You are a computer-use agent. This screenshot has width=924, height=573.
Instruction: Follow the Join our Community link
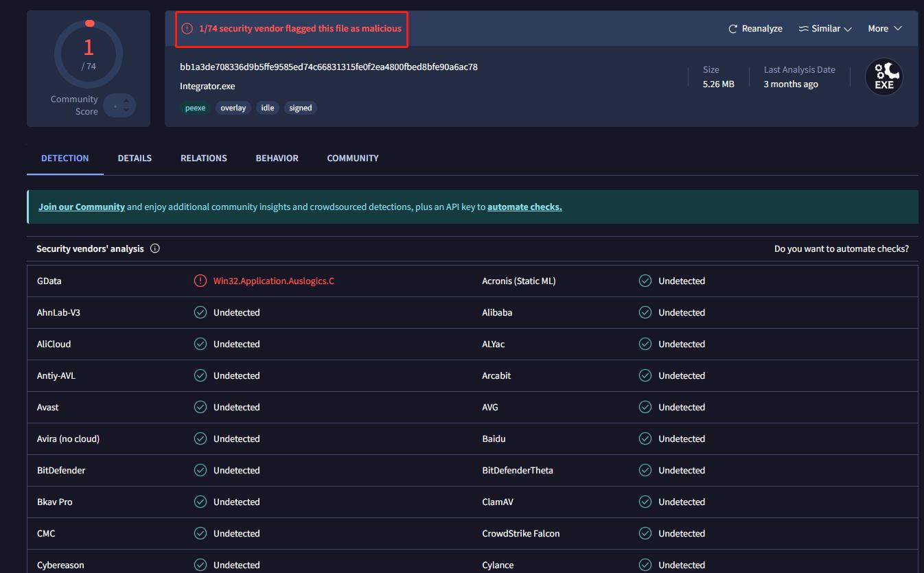click(x=82, y=207)
